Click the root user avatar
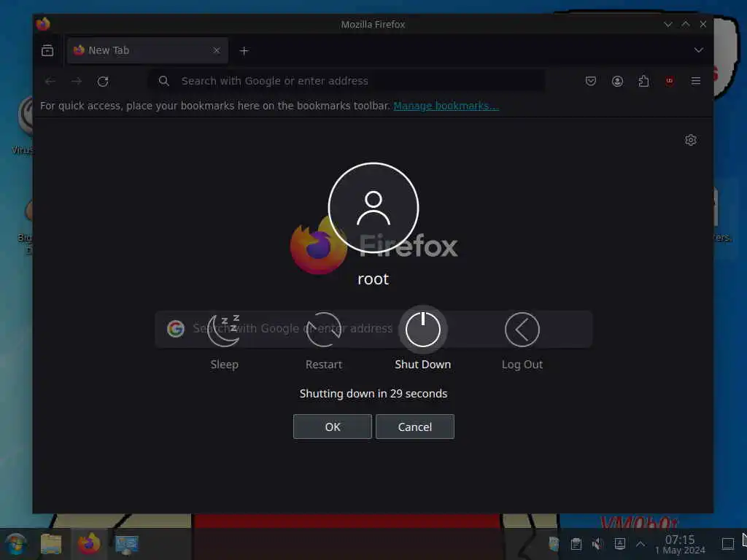Image resolution: width=747 pixels, height=560 pixels. tap(373, 208)
